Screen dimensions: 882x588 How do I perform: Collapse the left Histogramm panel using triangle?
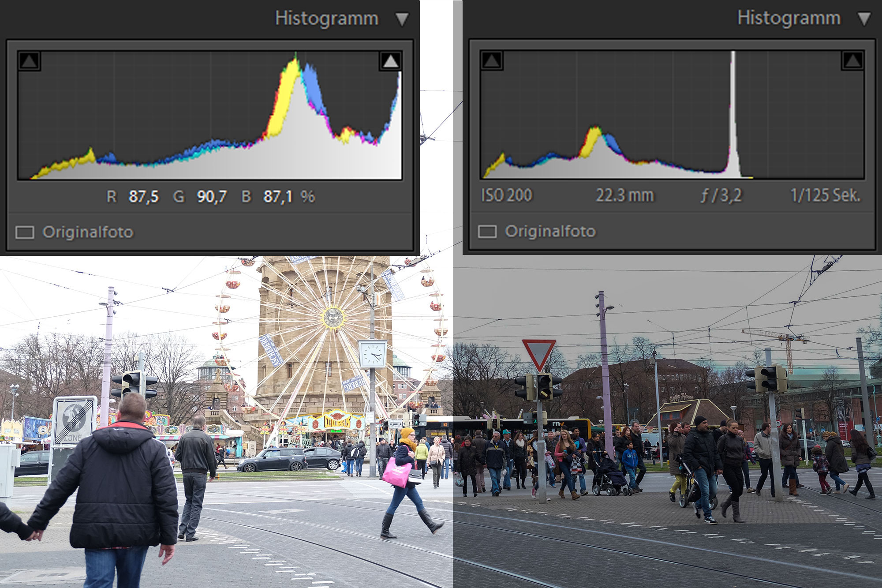402,19
